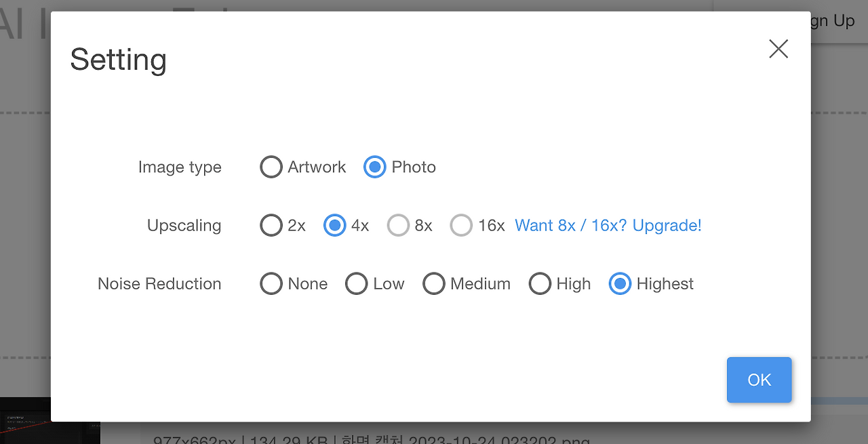Click the "Noise Reduction" label
The width and height of the screenshot is (868, 444).
point(159,283)
